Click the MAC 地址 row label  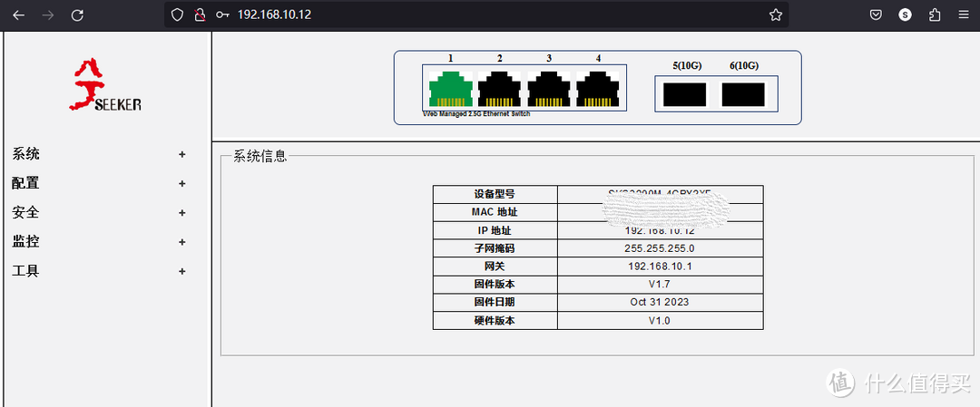tap(495, 212)
